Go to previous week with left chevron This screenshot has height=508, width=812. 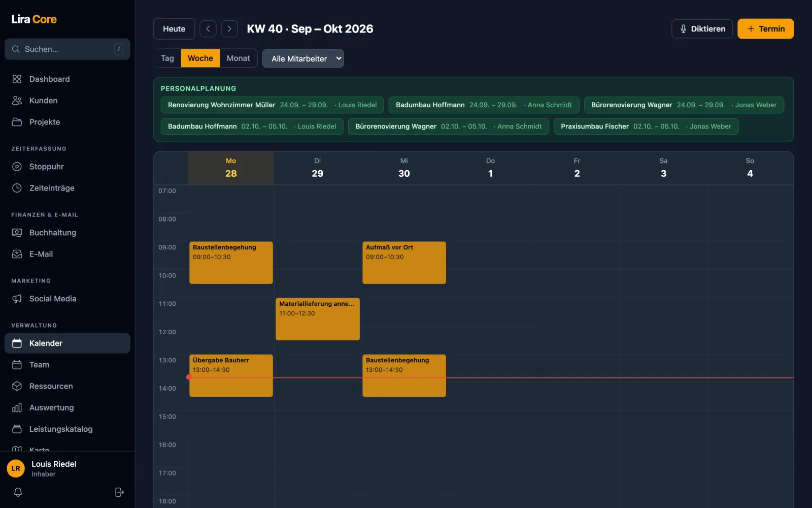[208, 29]
